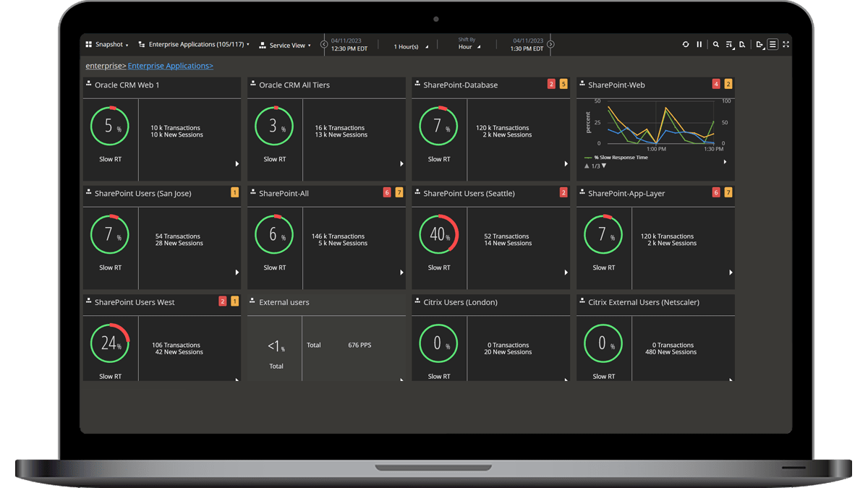The height and width of the screenshot is (488, 868).
Task: Open the Oracle CRM All Tiers card title
Action: pyautogui.click(x=294, y=85)
